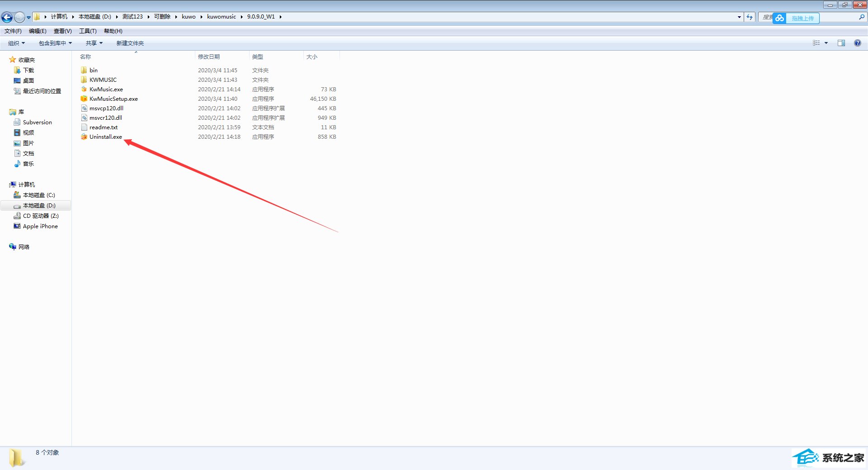Open the 文件(F) menu
Viewport: 868px width, 470px height.
(x=13, y=31)
